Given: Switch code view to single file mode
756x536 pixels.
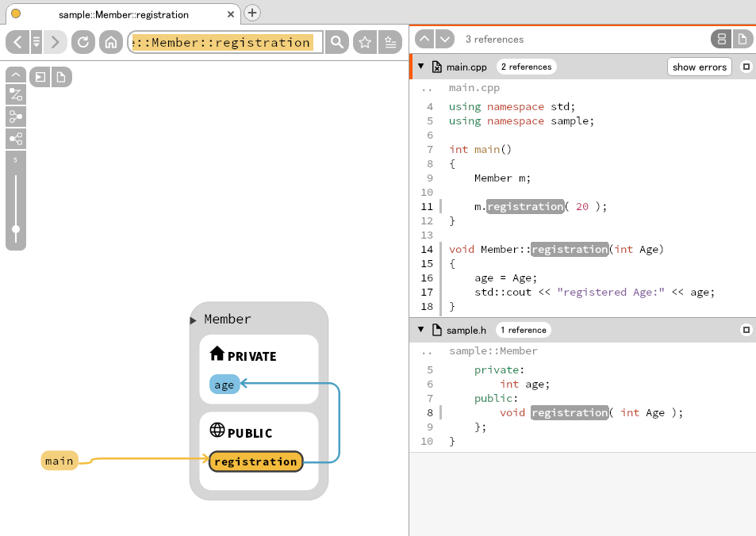Looking at the screenshot, I should click(743, 38).
